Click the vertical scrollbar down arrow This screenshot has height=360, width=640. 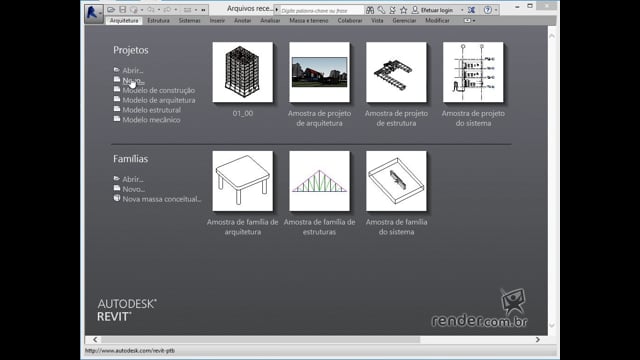pos(552,325)
